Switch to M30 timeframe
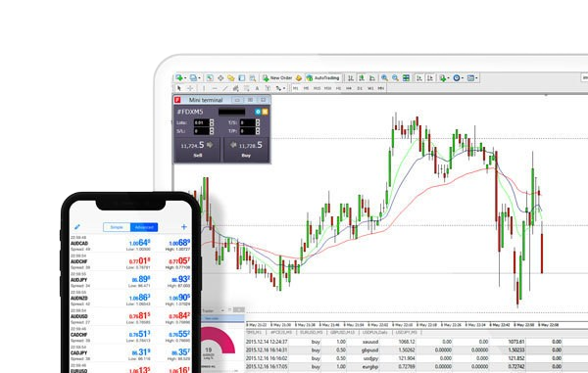The width and height of the screenshot is (588, 373). pyautogui.click(x=327, y=88)
